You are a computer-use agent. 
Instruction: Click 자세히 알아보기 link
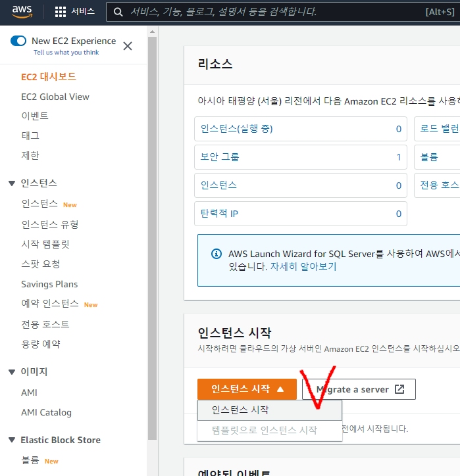point(303,266)
